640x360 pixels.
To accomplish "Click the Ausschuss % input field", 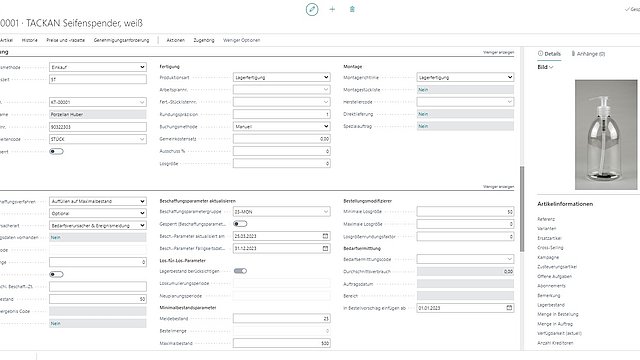I will point(282,151).
